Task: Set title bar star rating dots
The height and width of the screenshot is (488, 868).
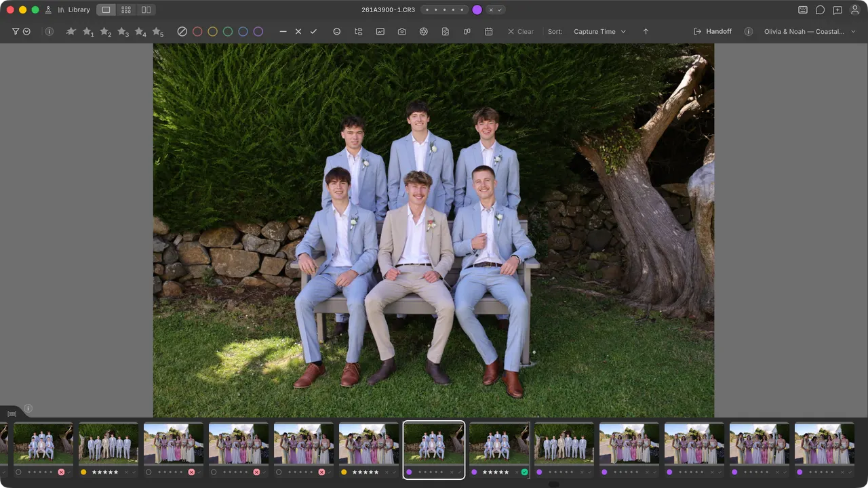Action: pos(444,10)
